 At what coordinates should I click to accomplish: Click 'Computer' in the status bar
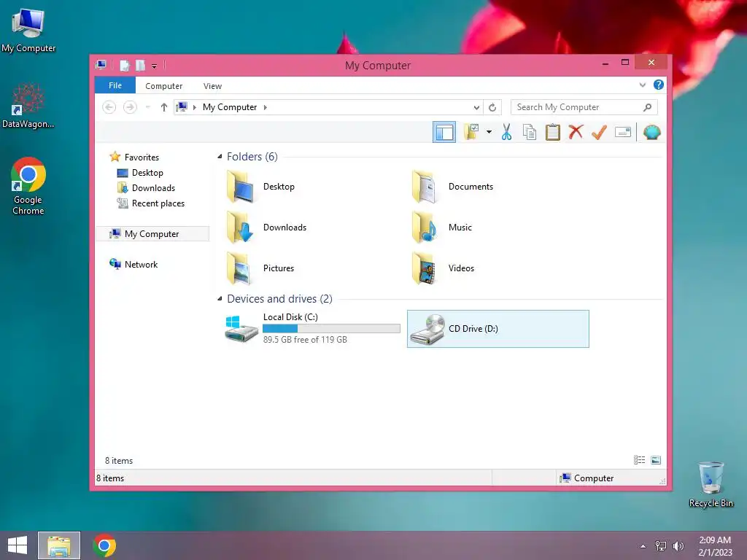(x=594, y=478)
